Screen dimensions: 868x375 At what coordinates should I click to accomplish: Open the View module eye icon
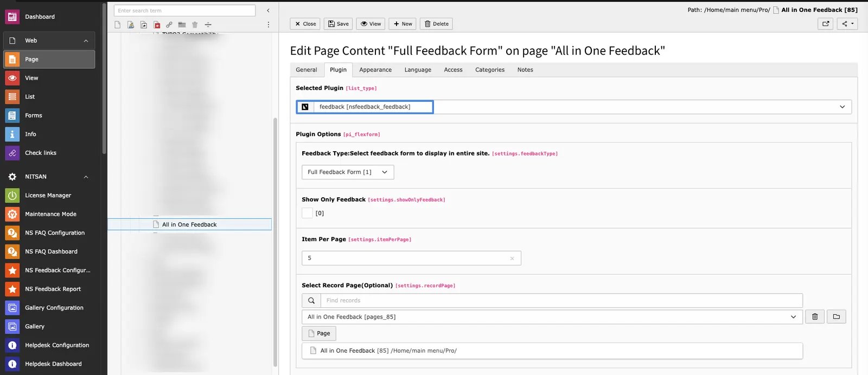coord(12,78)
